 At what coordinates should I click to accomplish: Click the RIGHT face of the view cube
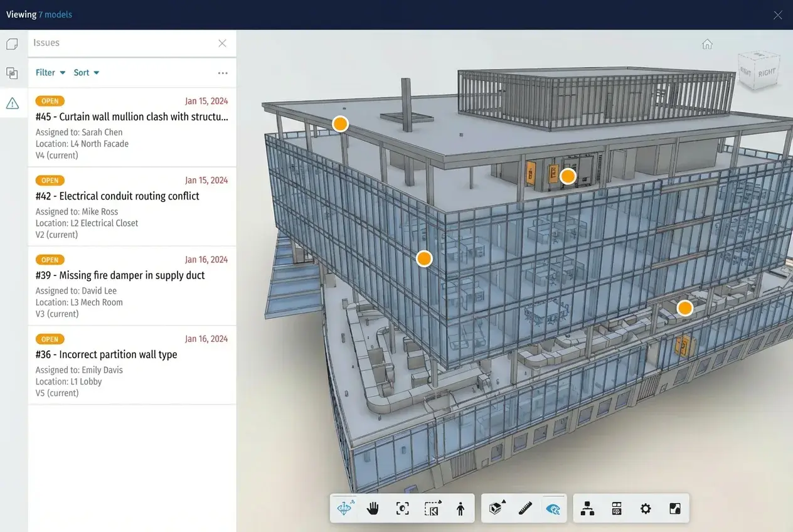click(x=767, y=73)
